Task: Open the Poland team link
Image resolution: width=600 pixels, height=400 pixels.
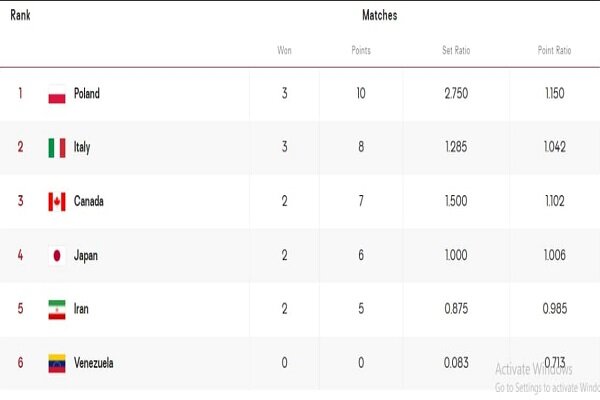Action: [x=87, y=94]
